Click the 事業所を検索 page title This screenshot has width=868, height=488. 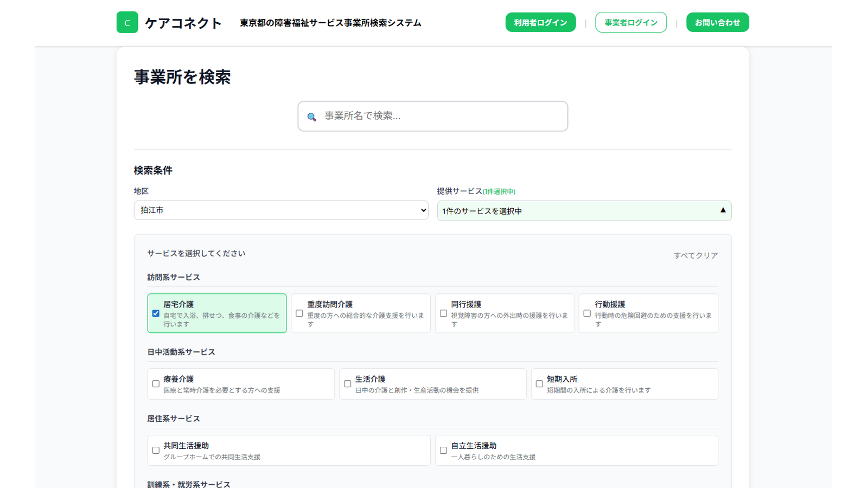tap(182, 77)
